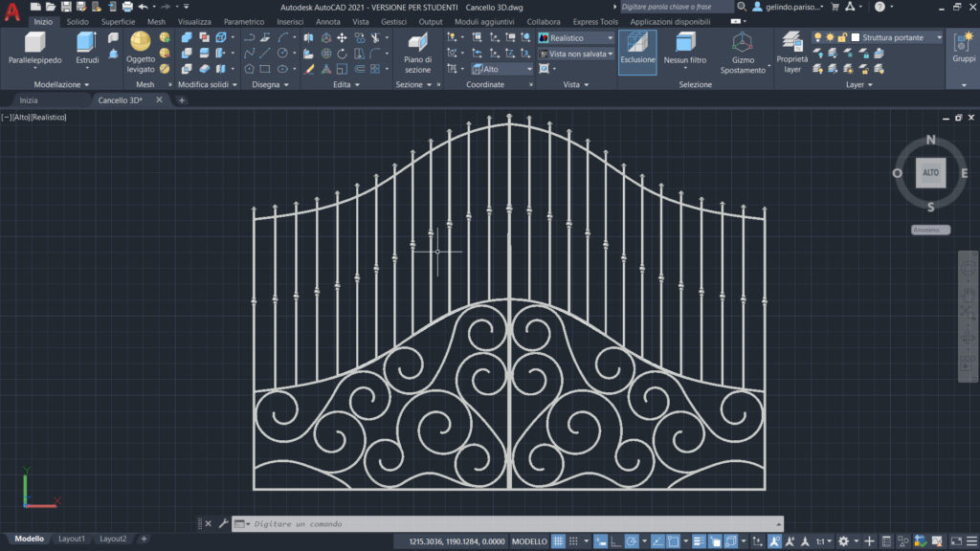Click the search magnifier icon

tap(742, 7)
